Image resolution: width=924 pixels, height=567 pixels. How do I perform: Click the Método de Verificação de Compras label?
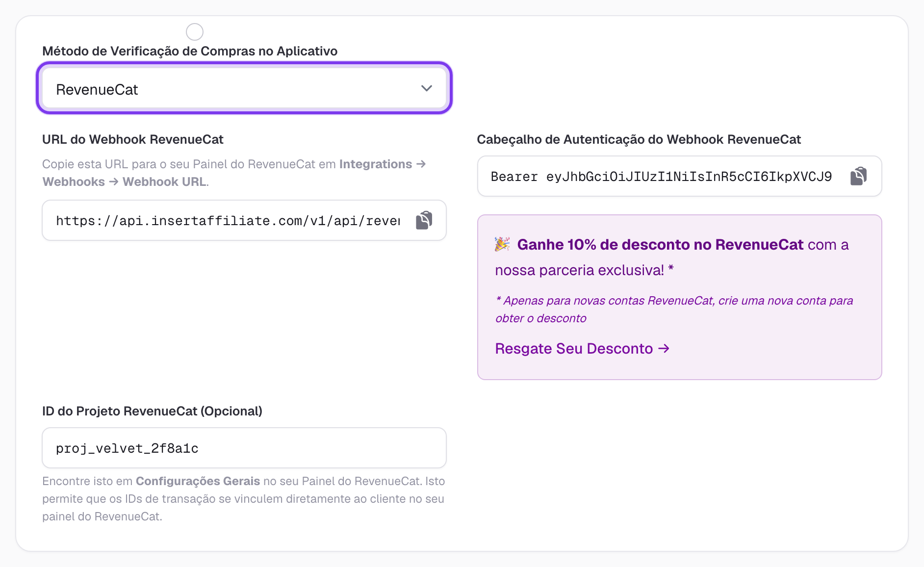coord(190,51)
